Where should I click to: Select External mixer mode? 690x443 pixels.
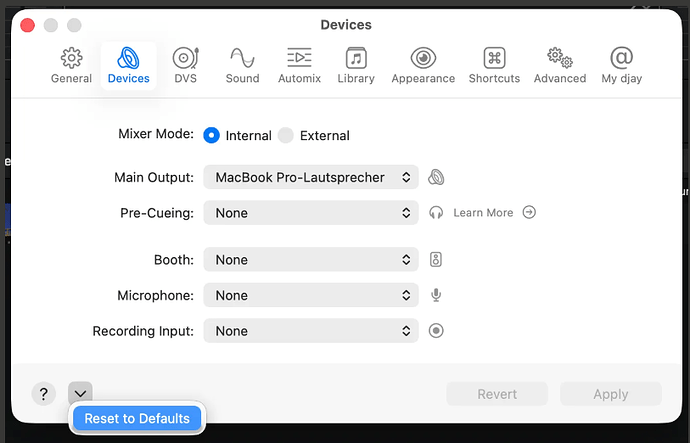pos(286,135)
